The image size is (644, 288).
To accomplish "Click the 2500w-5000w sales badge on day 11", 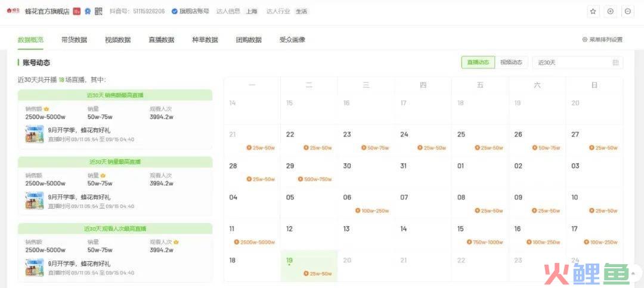I will [255, 242].
